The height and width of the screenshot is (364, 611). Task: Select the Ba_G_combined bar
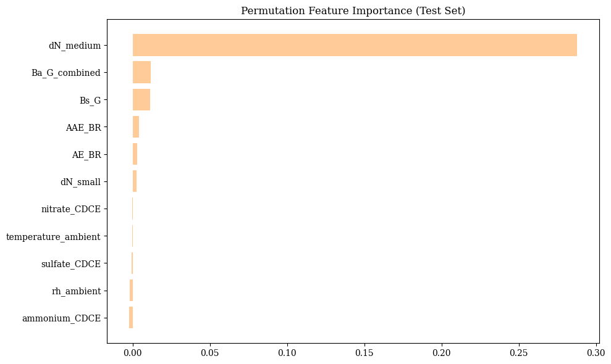click(142, 72)
